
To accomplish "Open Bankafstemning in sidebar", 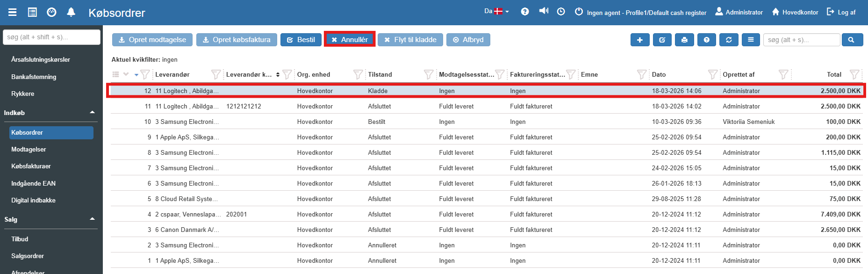I will 34,77.
